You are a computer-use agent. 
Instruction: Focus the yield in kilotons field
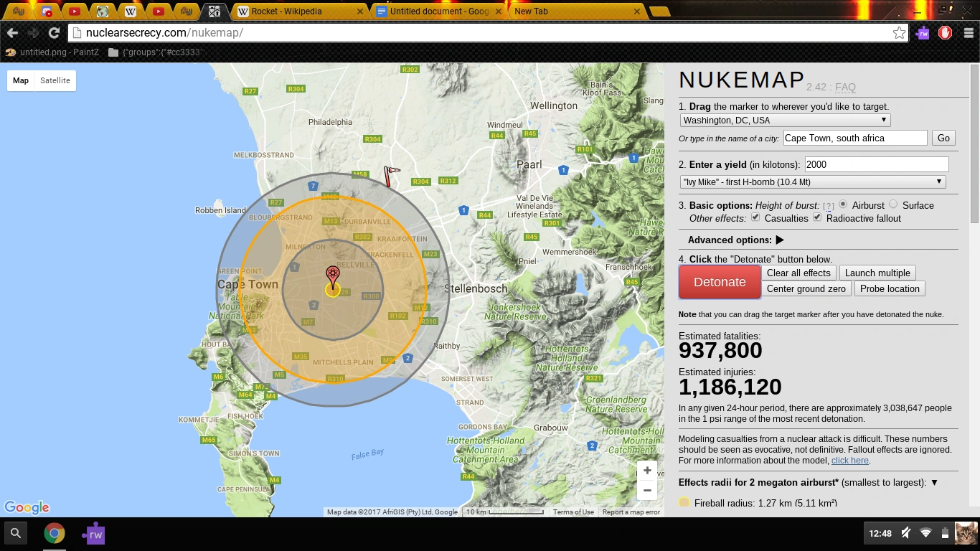[877, 164]
